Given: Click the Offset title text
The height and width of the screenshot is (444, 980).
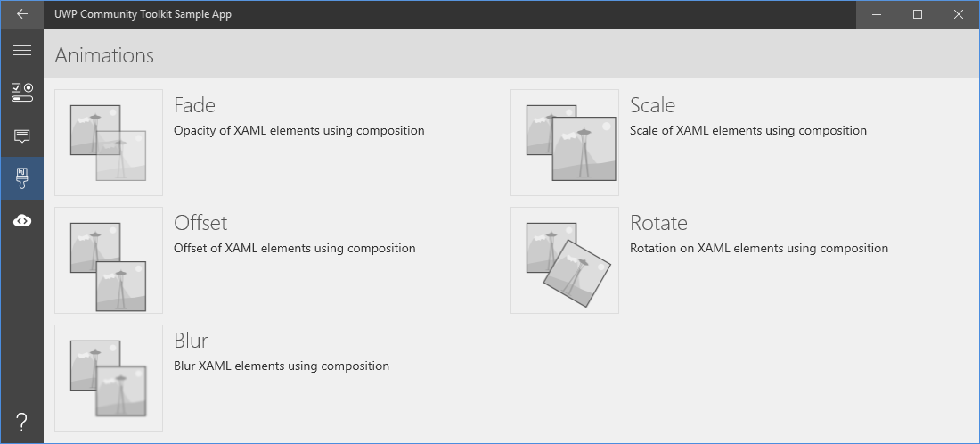Looking at the screenshot, I should (x=200, y=223).
